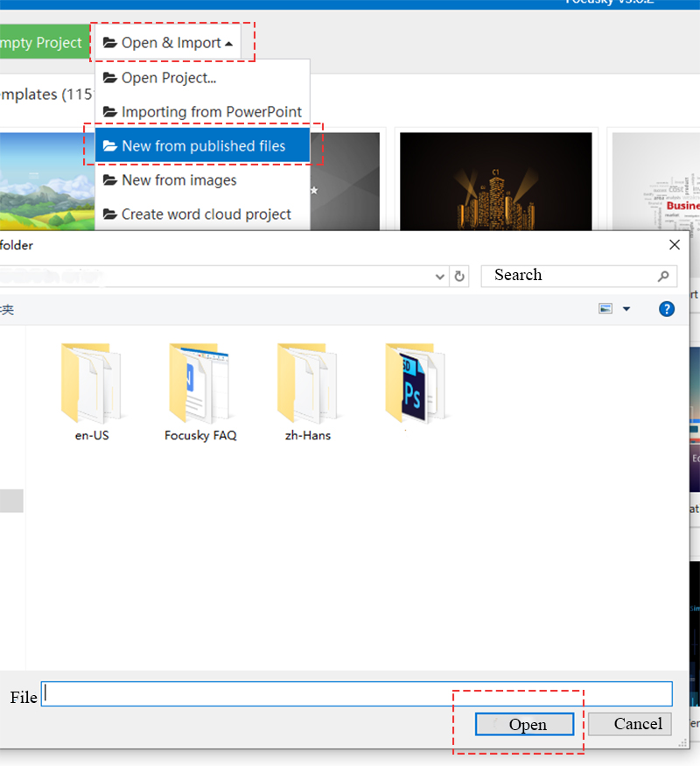Open the zh-Hans folder
Image resolution: width=700 pixels, height=766 pixels.
(x=307, y=385)
